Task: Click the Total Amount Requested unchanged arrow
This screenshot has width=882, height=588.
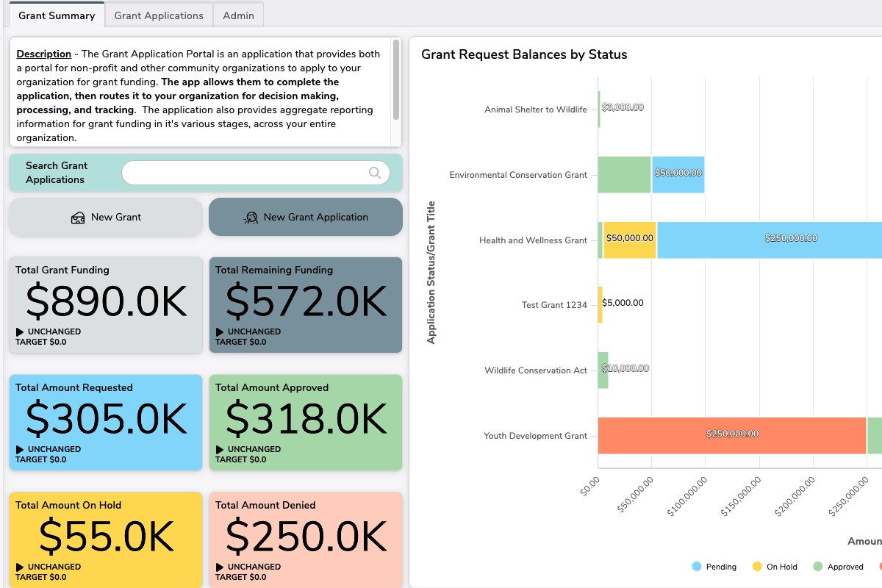Action: click(21, 450)
